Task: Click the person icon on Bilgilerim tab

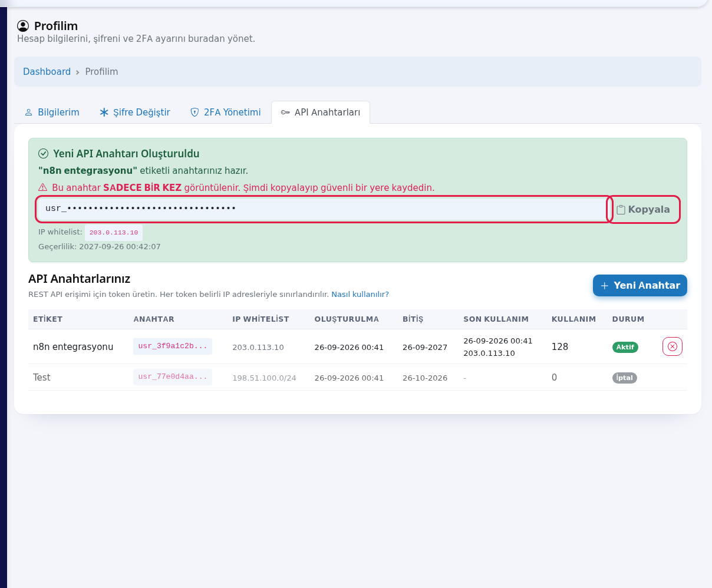Action: tap(28, 112)
